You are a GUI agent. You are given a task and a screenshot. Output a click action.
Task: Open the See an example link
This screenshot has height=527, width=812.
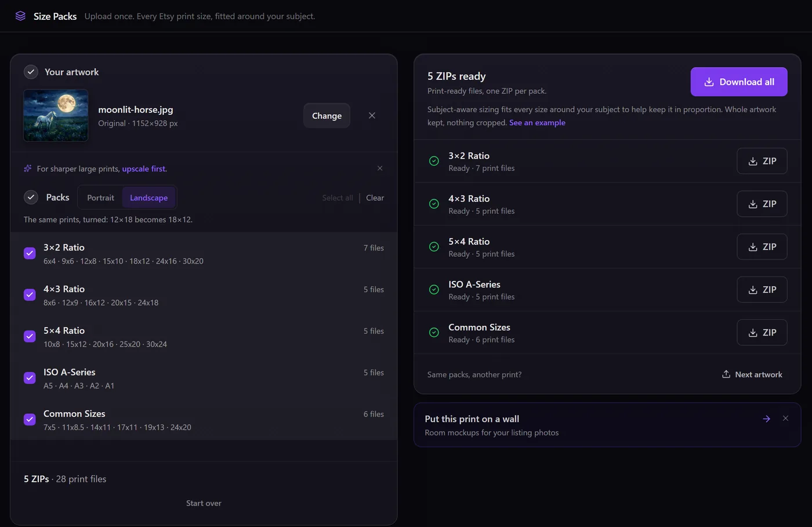(537, 122)
